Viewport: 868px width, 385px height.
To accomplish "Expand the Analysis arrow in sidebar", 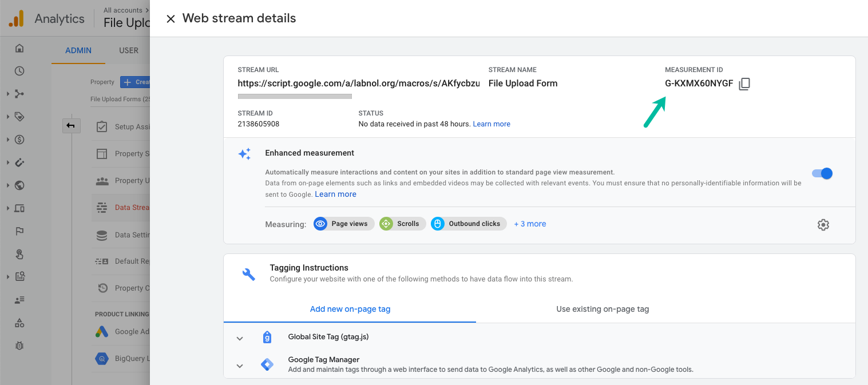I will [x=8, y=277].
